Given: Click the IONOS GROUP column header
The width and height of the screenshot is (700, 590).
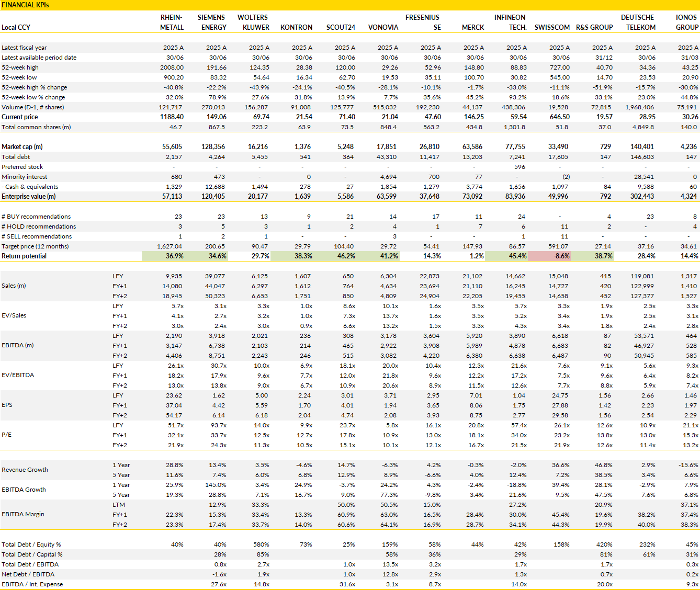Looking at the screenshot, I should coord(687,22).
